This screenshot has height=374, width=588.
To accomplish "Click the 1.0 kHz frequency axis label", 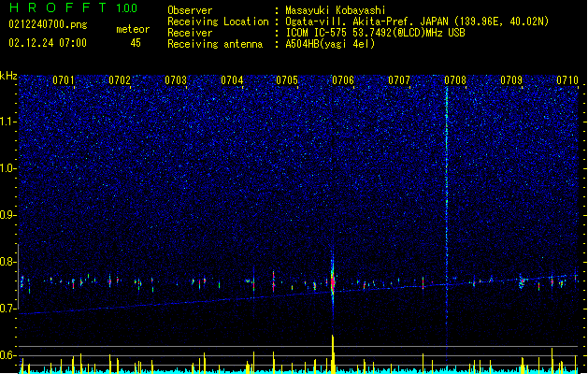I will click(x=7, y=168).
